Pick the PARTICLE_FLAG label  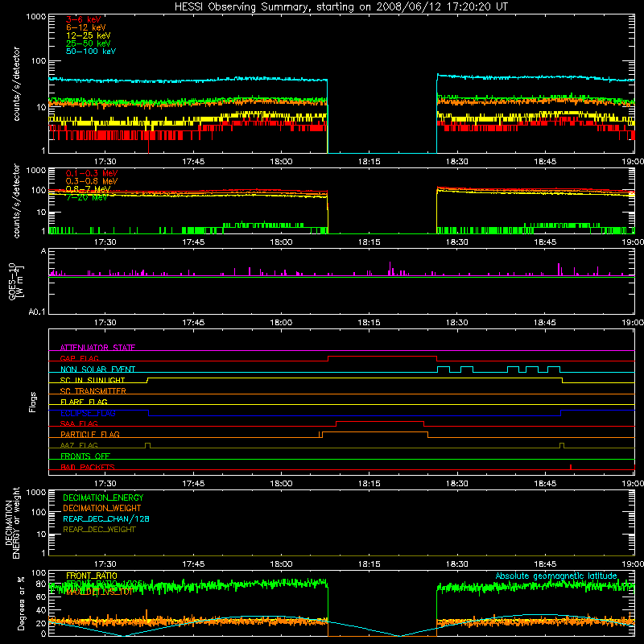pos(90,434)
